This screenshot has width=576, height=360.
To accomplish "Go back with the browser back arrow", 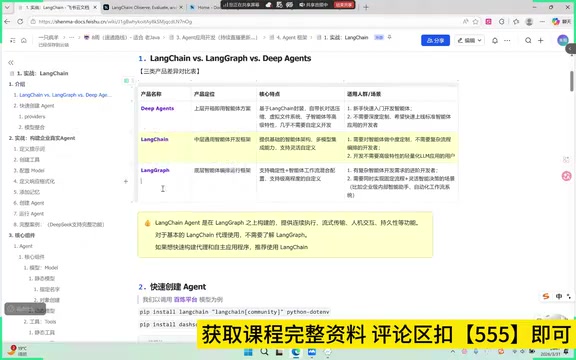I will coord(7,22).
